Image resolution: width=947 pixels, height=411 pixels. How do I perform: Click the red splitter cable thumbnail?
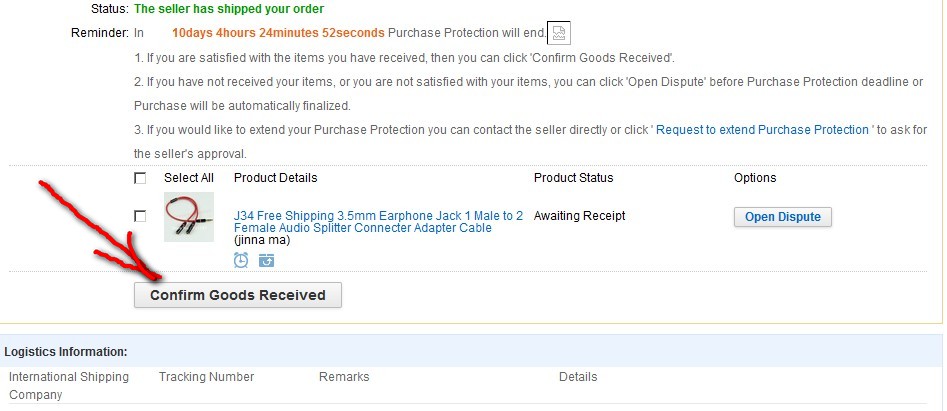[189, 216]
